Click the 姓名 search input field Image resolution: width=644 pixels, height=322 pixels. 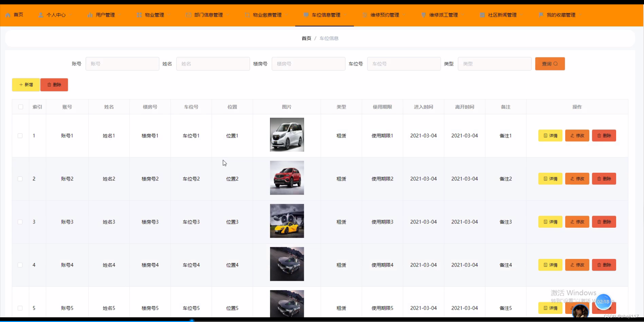213,64
